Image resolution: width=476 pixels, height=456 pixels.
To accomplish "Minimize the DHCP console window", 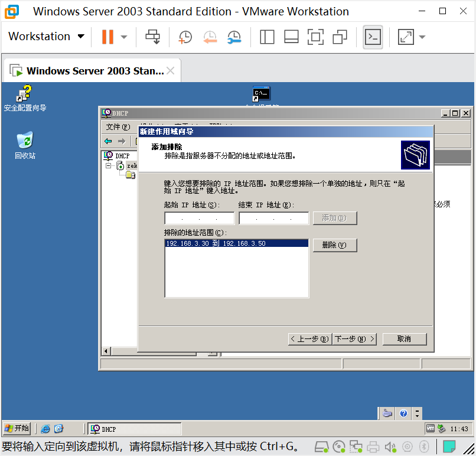I will (x=445, y=113).
